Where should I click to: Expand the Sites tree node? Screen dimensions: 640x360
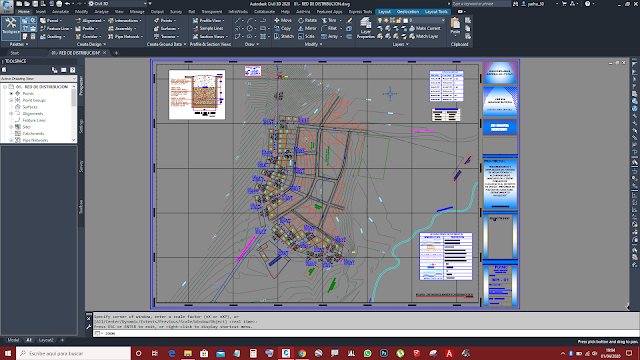click(11, 127)
